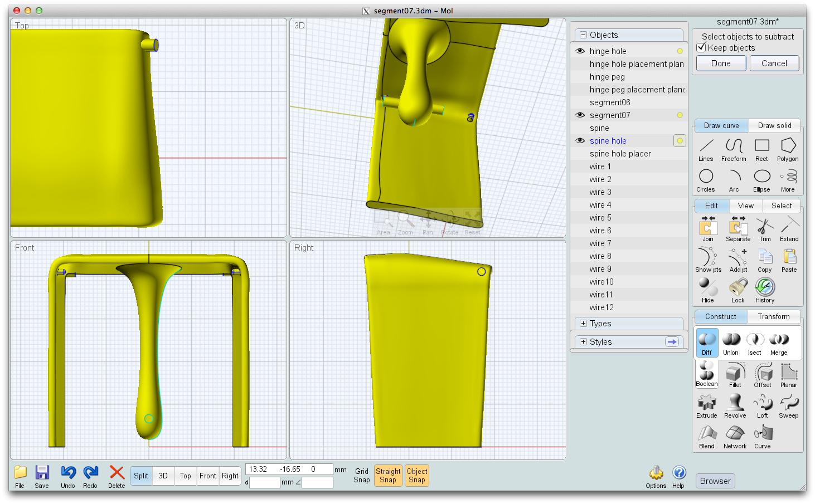Select the Rect draw tool
The height and width of the screenshot is (504, 815).
[761, 150]
